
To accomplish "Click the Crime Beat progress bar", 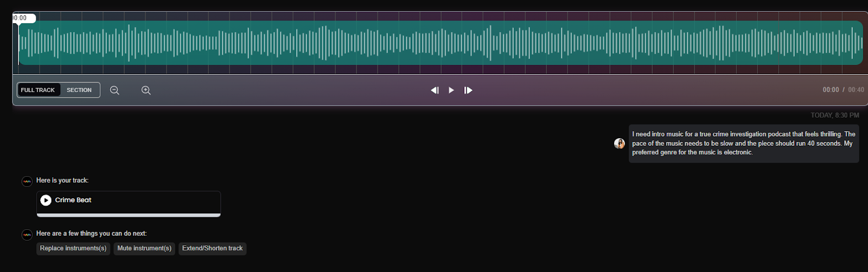I will [129, 215].
